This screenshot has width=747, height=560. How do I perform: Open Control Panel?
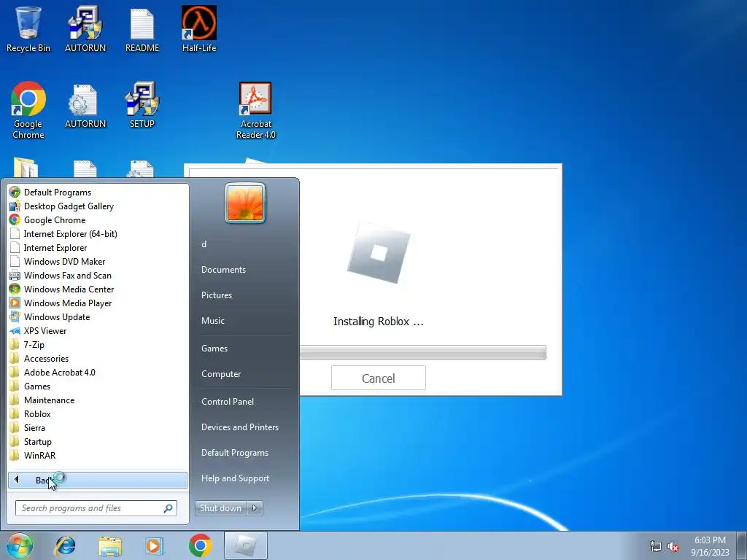[244, 402]
